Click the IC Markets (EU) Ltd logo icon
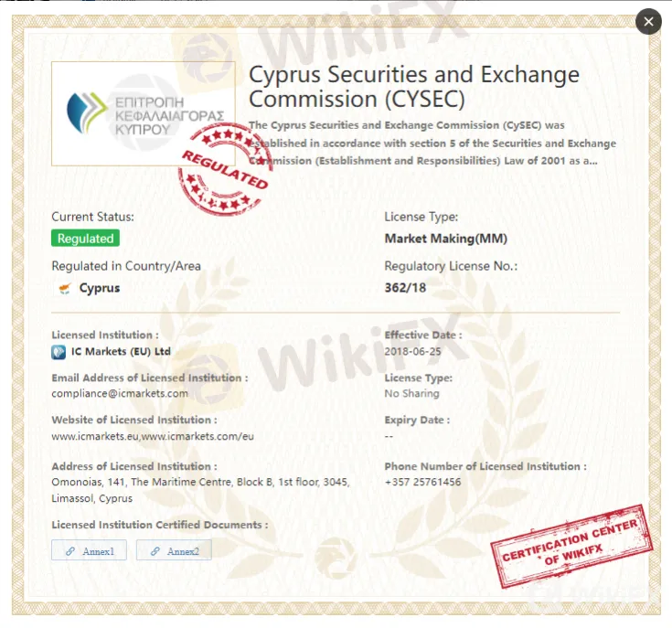Viewport: 672px width, 628px height. [x=59, y=352]
